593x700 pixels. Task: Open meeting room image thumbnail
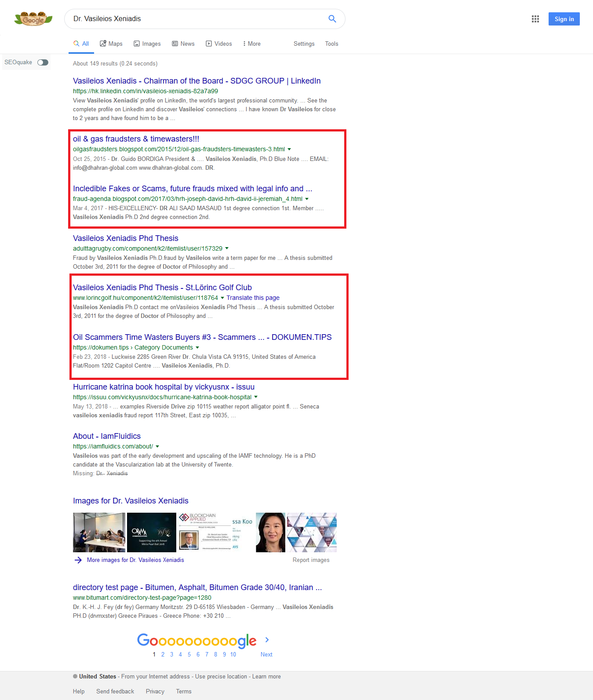tap(99, 532)
